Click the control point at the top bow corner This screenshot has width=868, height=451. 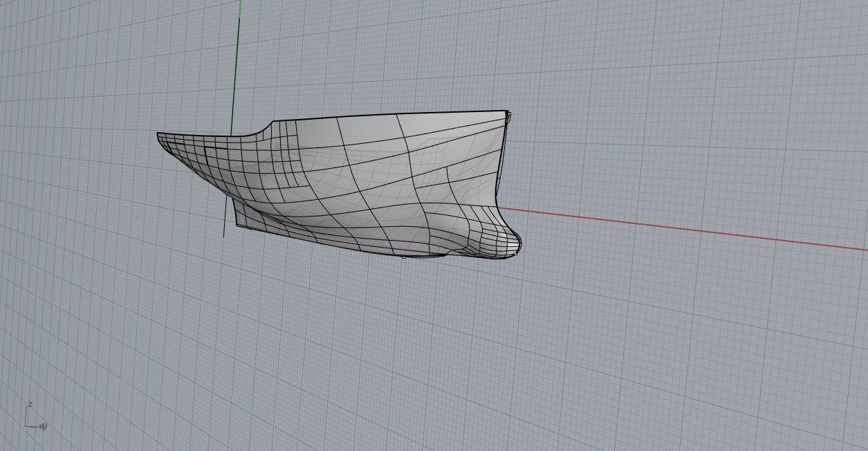coord(509,113)
